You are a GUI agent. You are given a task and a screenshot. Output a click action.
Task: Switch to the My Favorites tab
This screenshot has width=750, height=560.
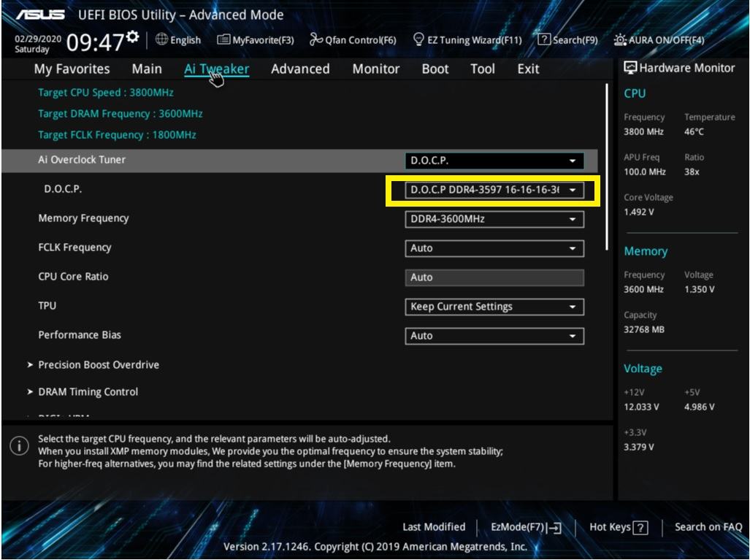(72, 69)
